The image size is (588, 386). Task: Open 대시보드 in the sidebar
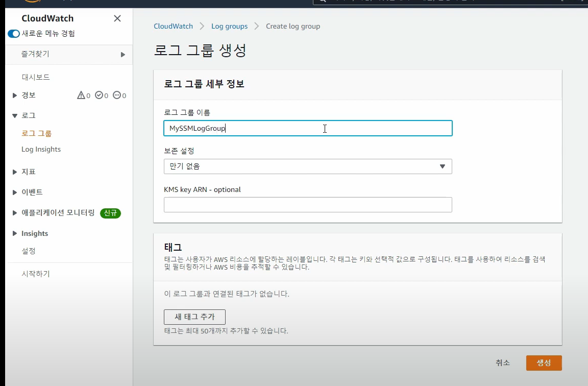click(x=36, y=77)
